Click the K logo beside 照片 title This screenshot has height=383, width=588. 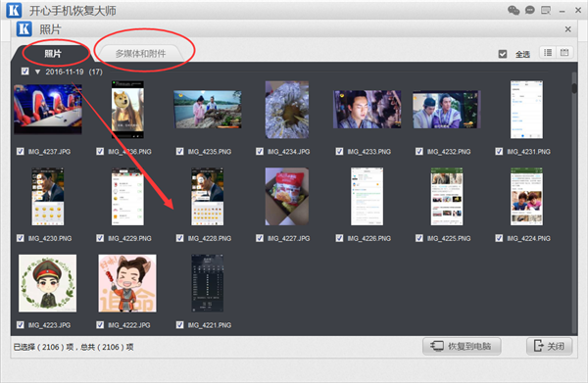24,28
